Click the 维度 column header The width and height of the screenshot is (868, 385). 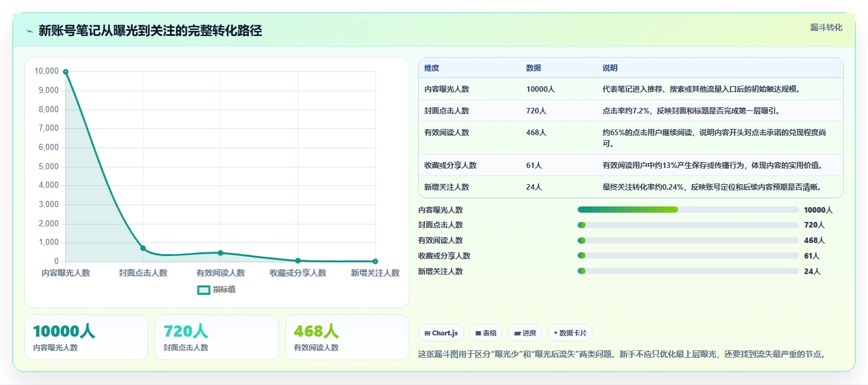pos(432,68)
